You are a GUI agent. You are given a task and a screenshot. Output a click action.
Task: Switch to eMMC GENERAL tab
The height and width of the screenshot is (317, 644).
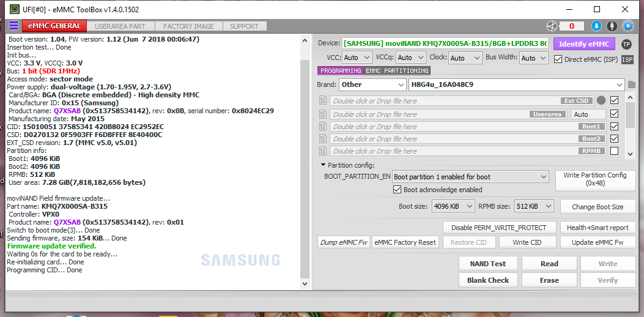pos(54,26)
